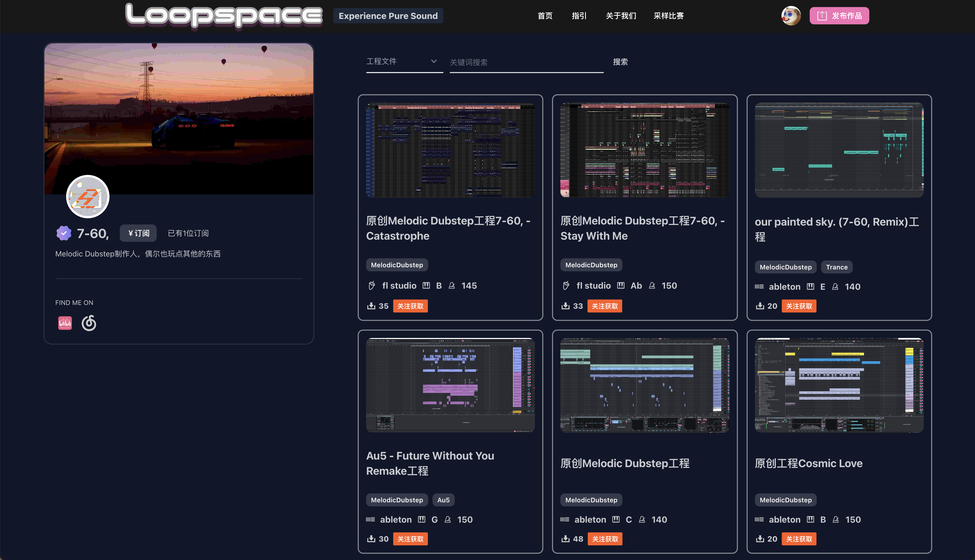Toggle the MelodicDubstep tag on the Catastrophe card
The width and height of the screenshot is (975, 560).
click(397, 265)
